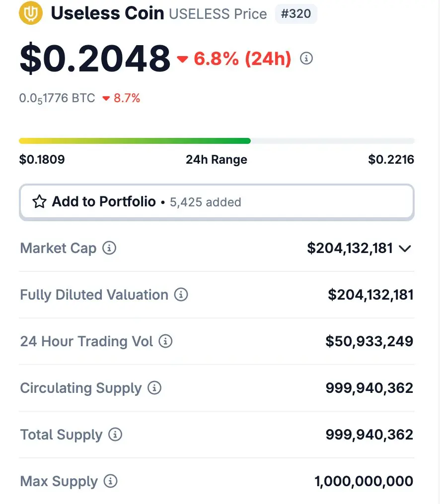The width and height of the screenshot is (440, 504).
Task: Click the 24h high value $0.2216
Action: coord(391,159)
